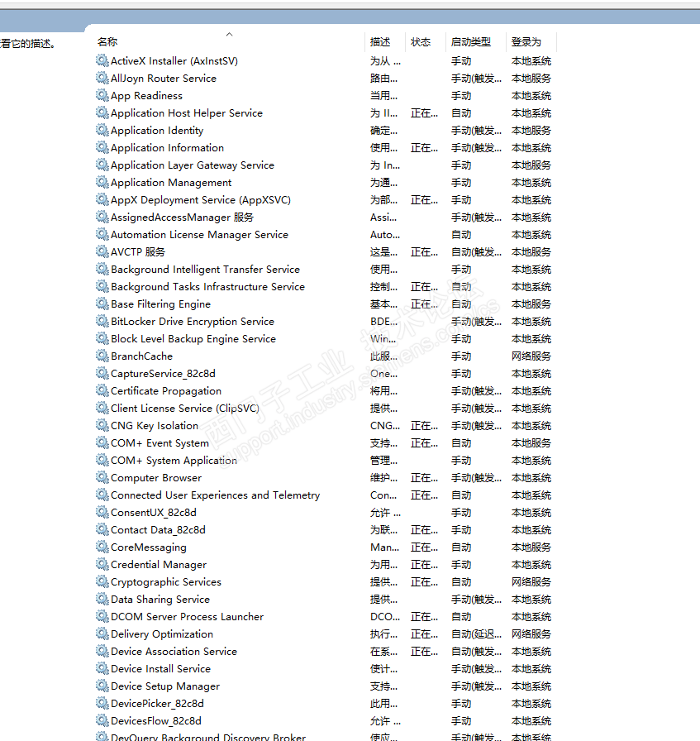
Task: Select the Certificate Propagation service icon
Action: (x=102, y=391)
